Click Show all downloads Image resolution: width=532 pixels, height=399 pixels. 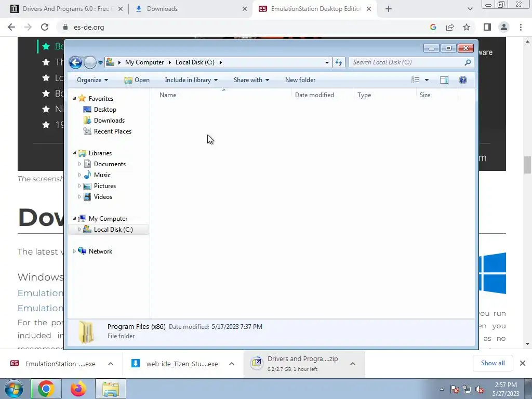493,363
